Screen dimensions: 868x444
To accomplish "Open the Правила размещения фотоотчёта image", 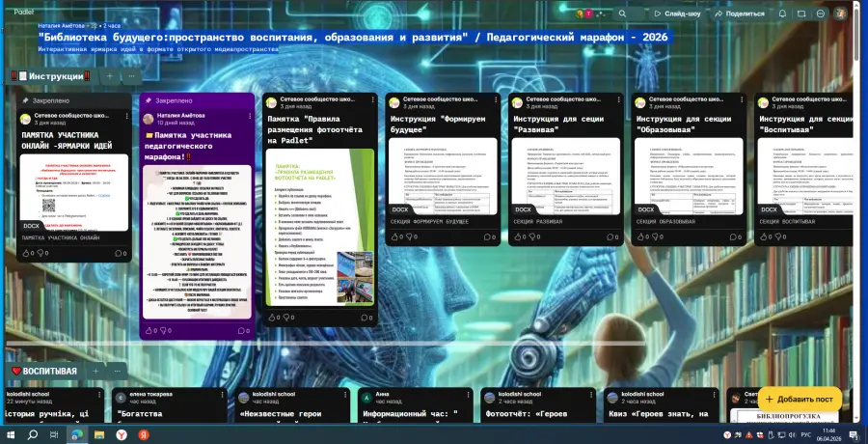I will [319, 227].
